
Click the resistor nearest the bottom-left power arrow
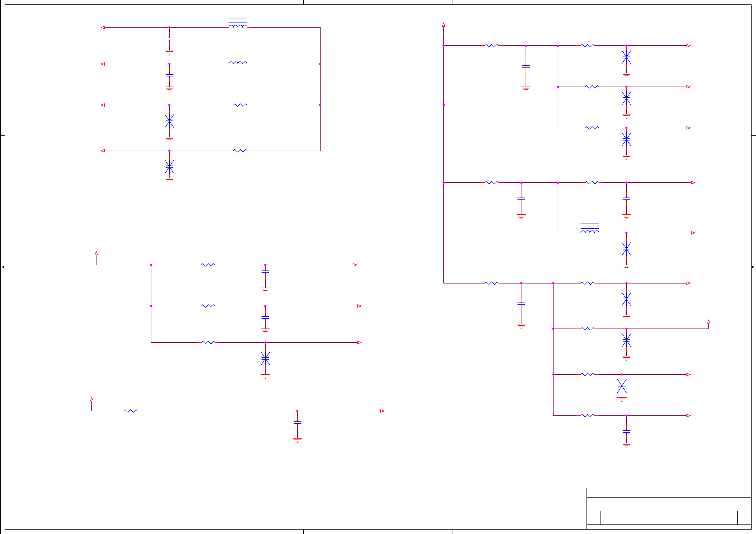tap(130, 411)
